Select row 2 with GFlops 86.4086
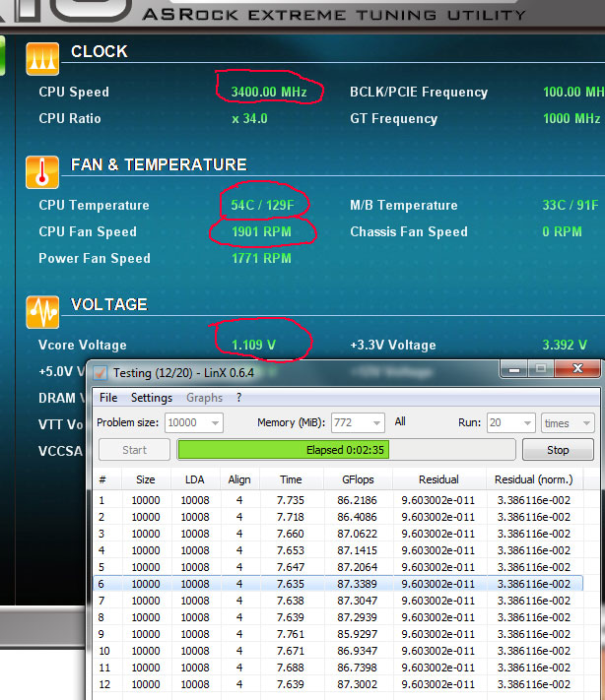605x700 pixels. [x=338, y=517]
